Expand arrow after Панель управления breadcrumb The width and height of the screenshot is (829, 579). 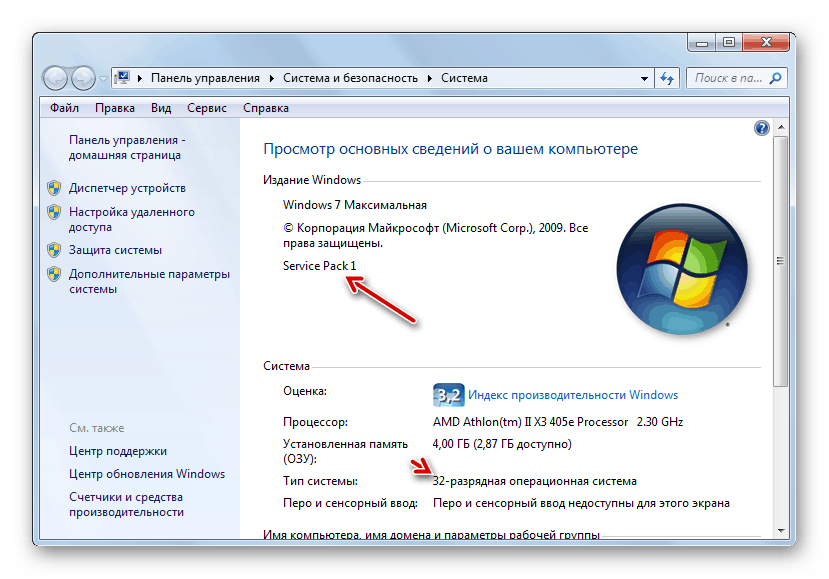pos(272,78)
